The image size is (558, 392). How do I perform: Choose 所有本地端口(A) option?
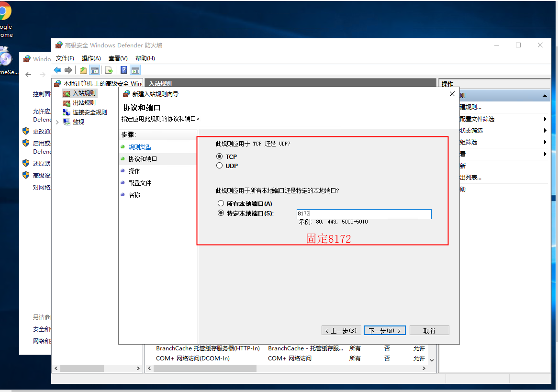(221, 203)
